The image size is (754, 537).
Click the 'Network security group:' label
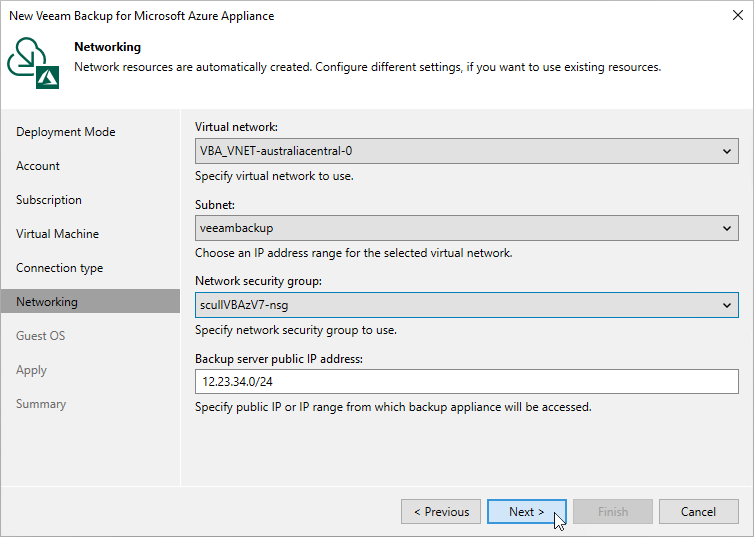coord(258,281)
